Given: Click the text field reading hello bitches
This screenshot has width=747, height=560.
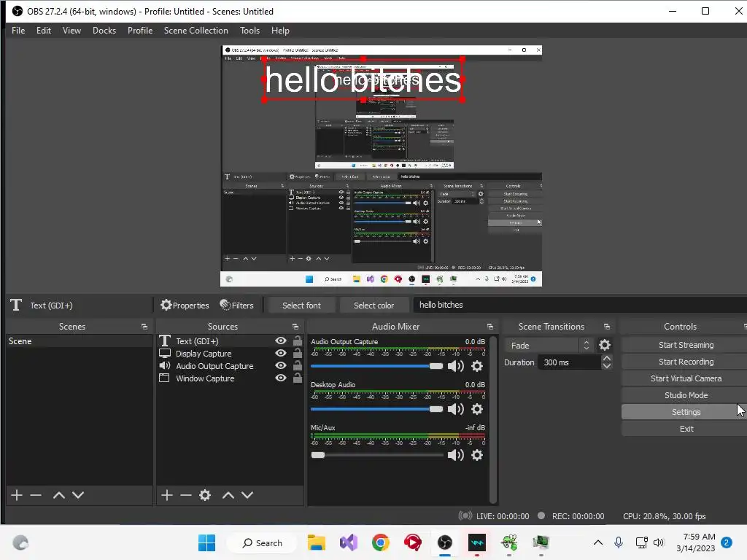Looking at the screenshot, I should click(x=580, y=305).
